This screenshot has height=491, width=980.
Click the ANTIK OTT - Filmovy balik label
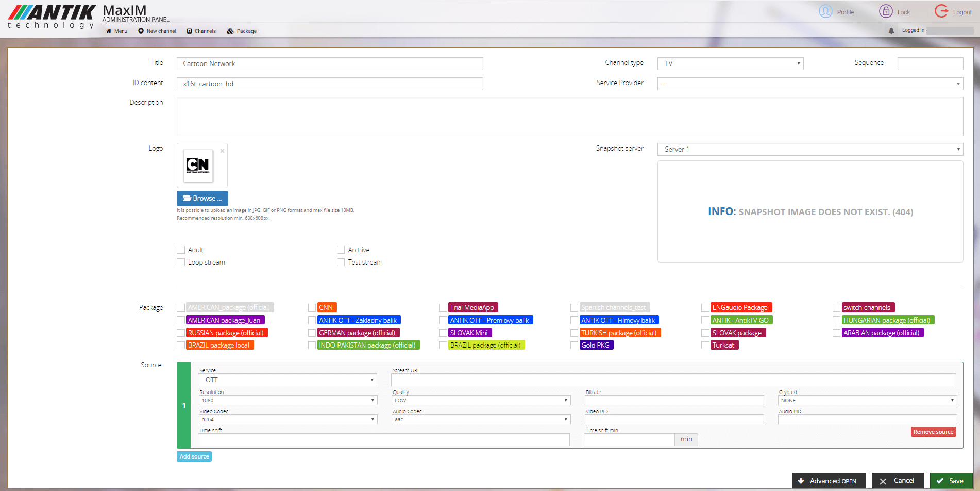tap(619, 320)
